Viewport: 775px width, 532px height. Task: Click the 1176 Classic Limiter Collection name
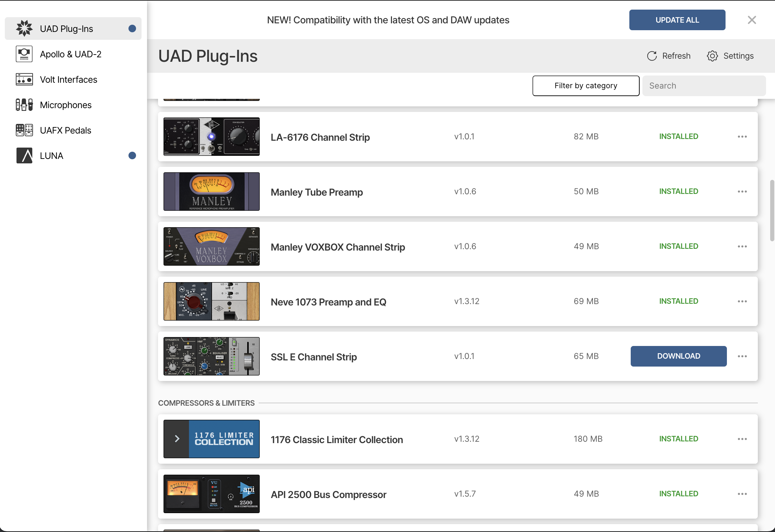(x=337, y=440)
